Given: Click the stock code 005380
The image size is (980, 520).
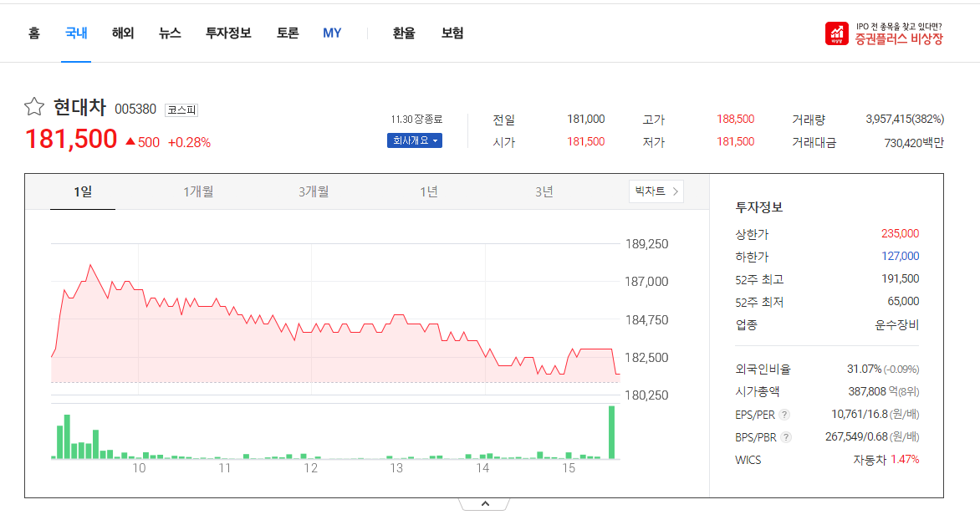Looking at the screenshot, I should pyautogui.click(x=135, y=110).
